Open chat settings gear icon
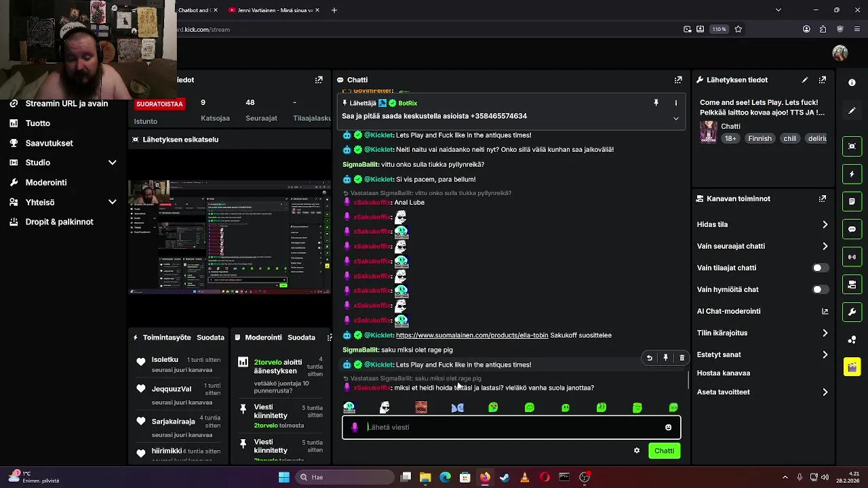The width and height of the screenshot is (868, 488). pyautogui.click(x=637, y=451)
